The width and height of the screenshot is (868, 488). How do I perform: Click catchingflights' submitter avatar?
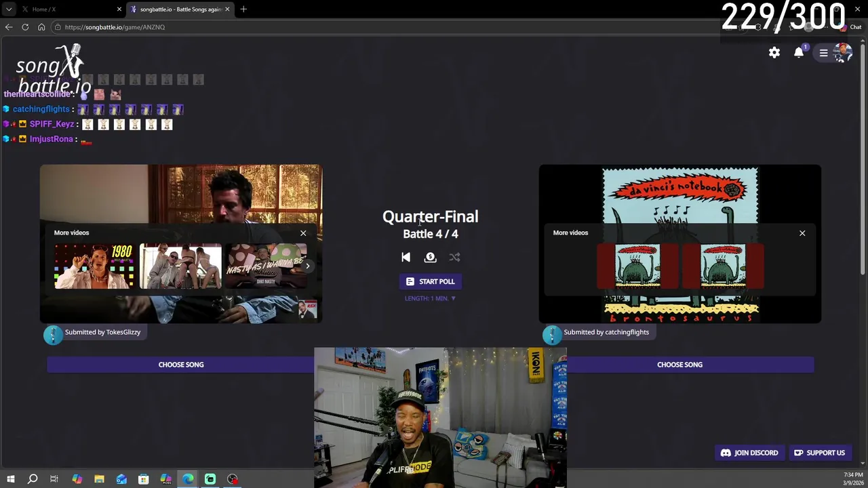(552, 335)
